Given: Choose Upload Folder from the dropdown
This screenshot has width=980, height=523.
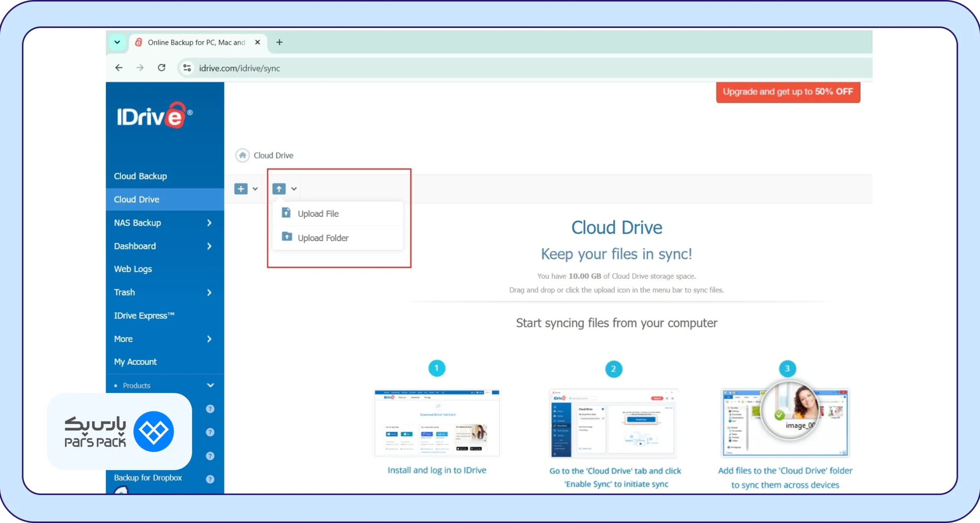Looking at the screenshot, I should click(x=338, y=238).
